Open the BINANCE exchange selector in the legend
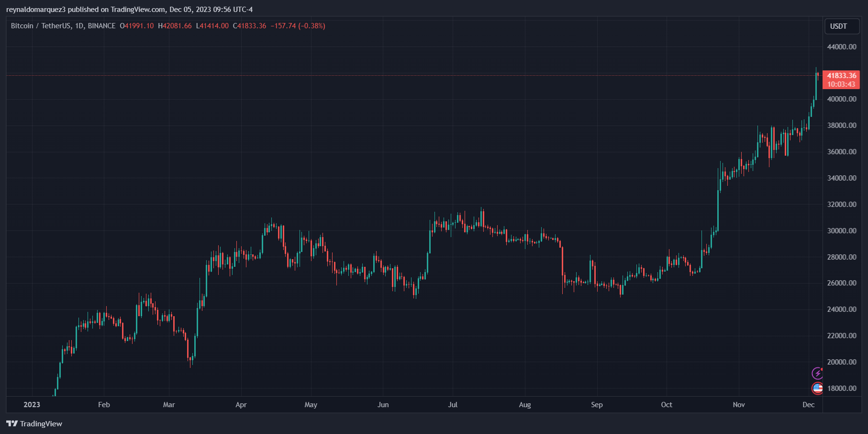The height and width of the screenshot is (434, 868). [100, 26]
